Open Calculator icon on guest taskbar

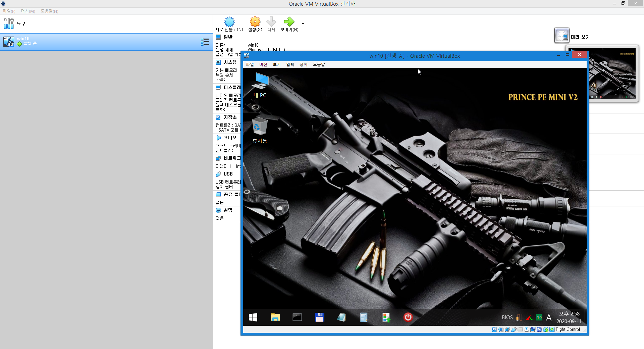[x=364, y=317]
